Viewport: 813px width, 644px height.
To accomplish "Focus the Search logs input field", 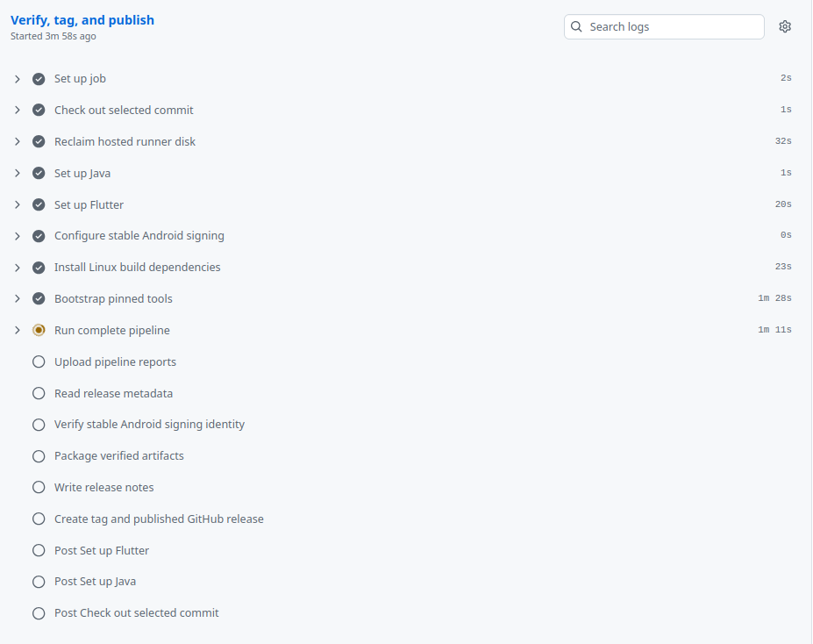I will point(664,26).
